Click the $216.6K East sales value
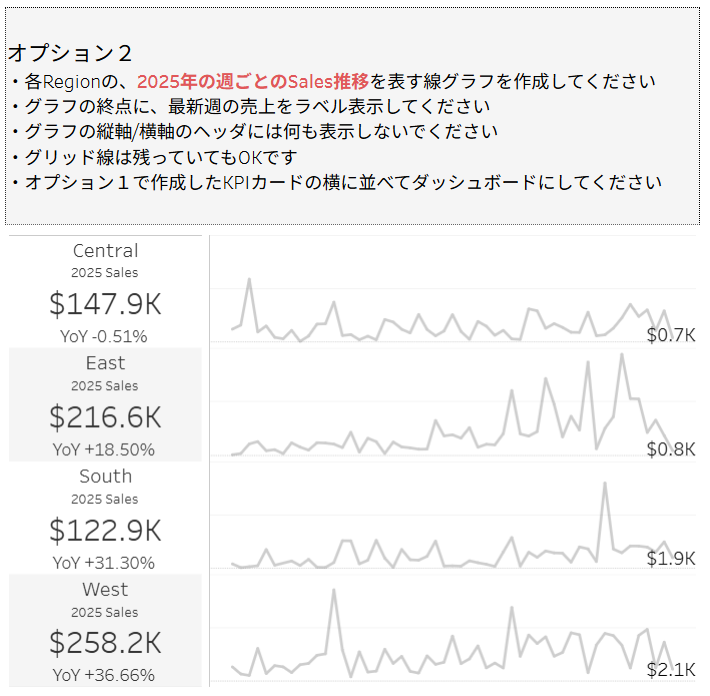The height and width of the screenshot is (696, 710). click(105, 417)
